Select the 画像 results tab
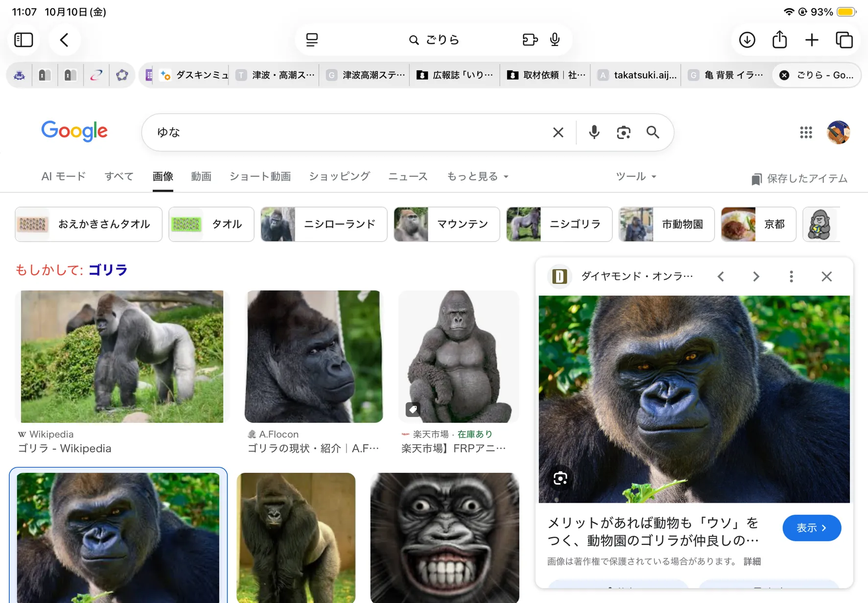 click(x=163, y=176)
